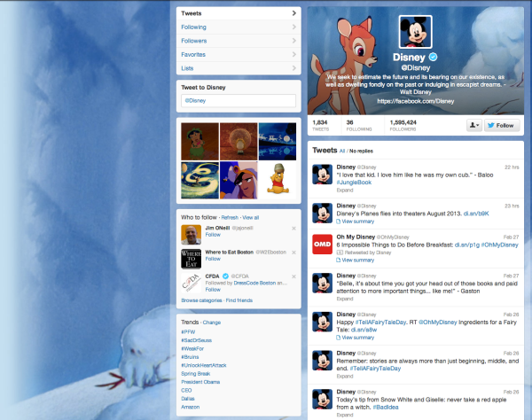The height and width of the screenshot is (420, 532).
Task: Click the Where to Eat Boston logo
Action: coord(191,258)
